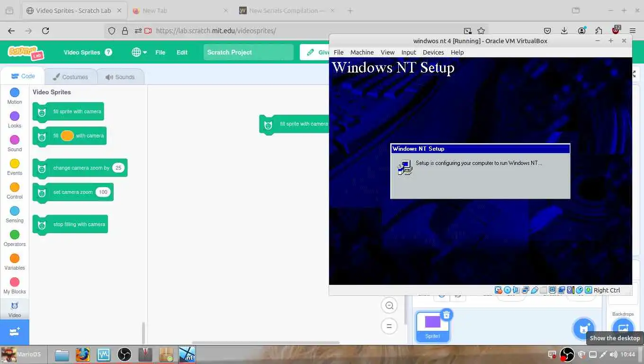The width and height of the screenshot is (644, 364).
Task: Open VirtualBox Machine menu
Action: 362,52
